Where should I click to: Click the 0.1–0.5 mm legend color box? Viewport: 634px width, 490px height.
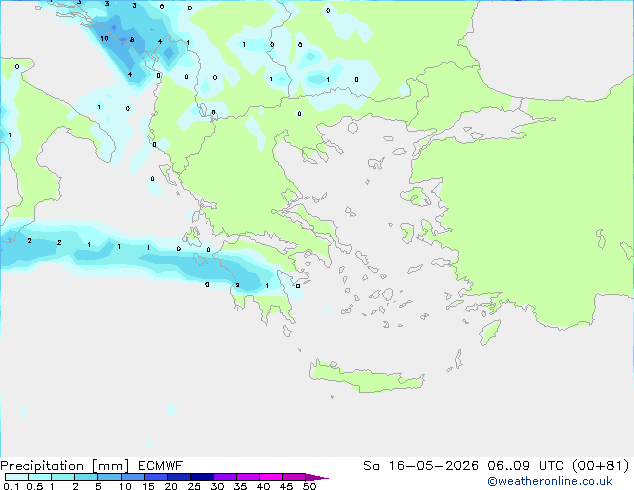17,477
